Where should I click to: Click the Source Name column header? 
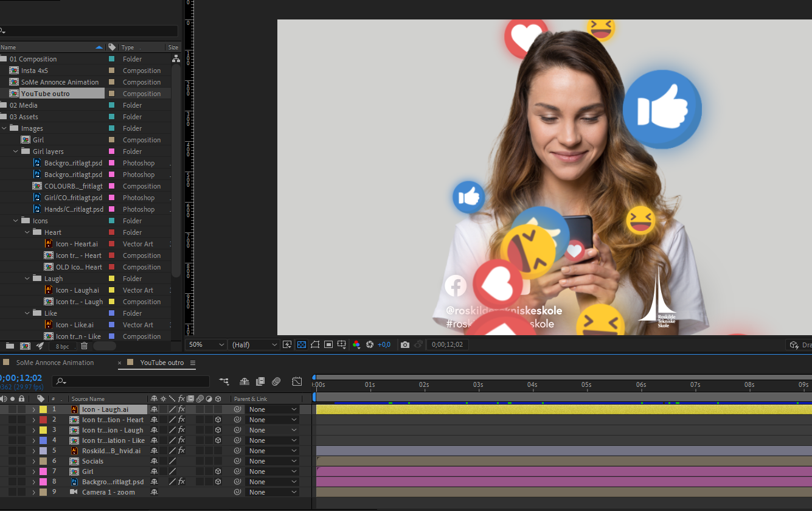click(88, 399)
